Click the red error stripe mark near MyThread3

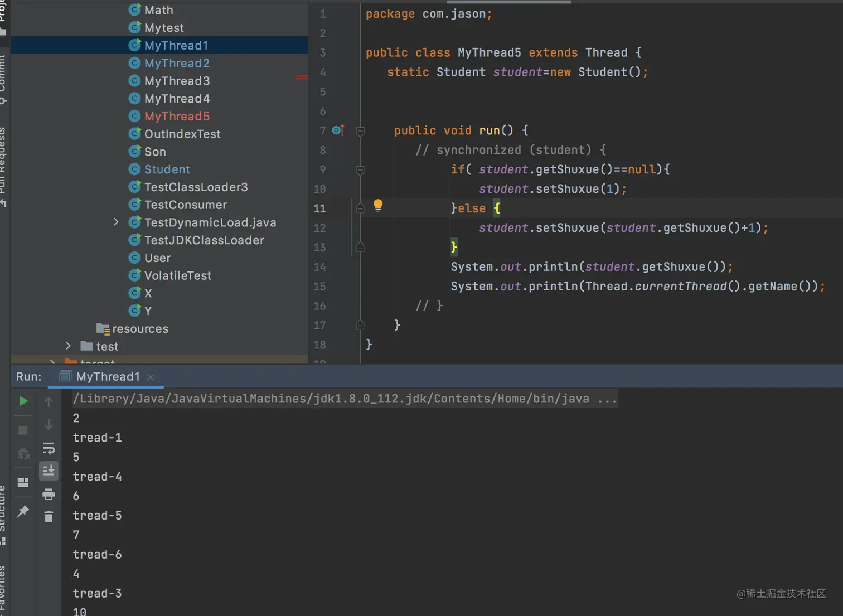point(302,77)
